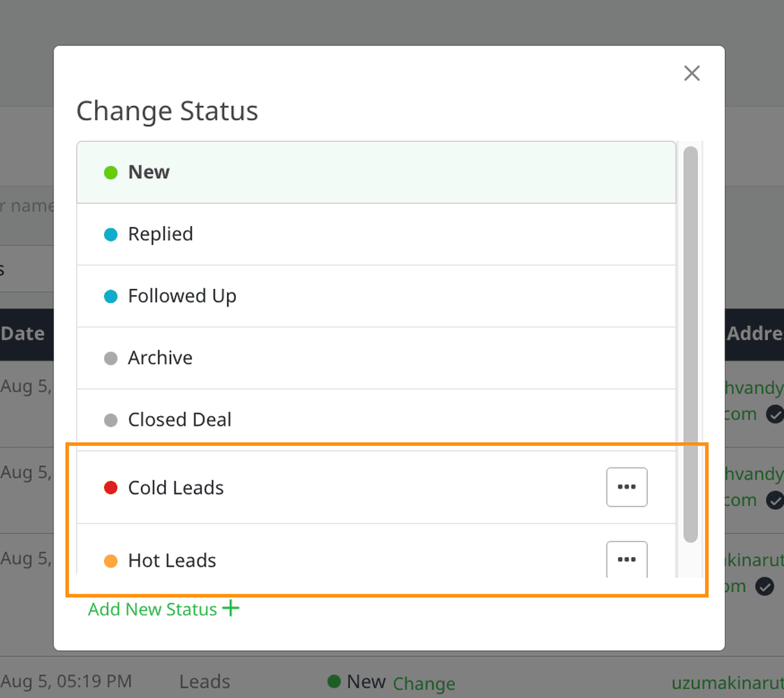Open the Change status selector in the table row
The height and width of the screenshot is (698, 784).
point(424,683)
